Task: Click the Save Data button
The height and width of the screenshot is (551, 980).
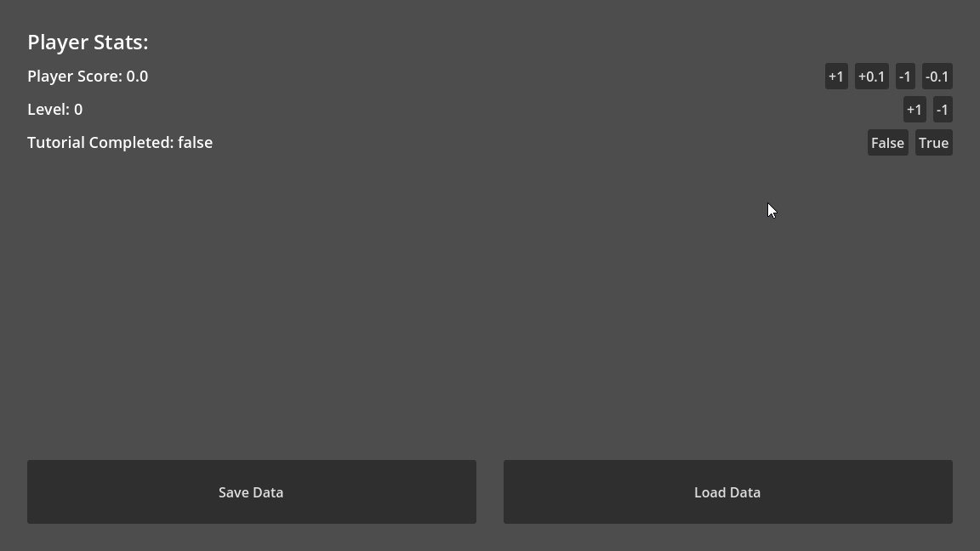Action: tap(251, 492)
